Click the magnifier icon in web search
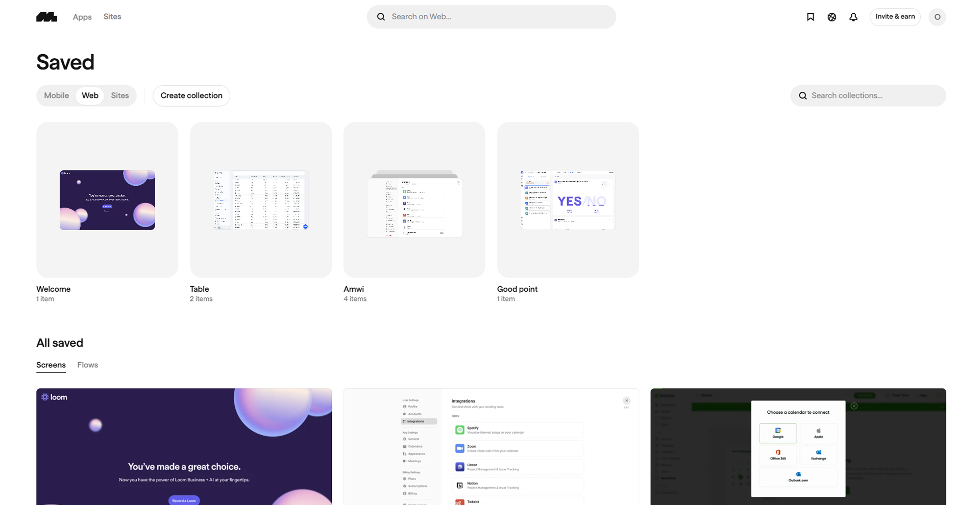This screenshot has width=980, height=505. 381,17
